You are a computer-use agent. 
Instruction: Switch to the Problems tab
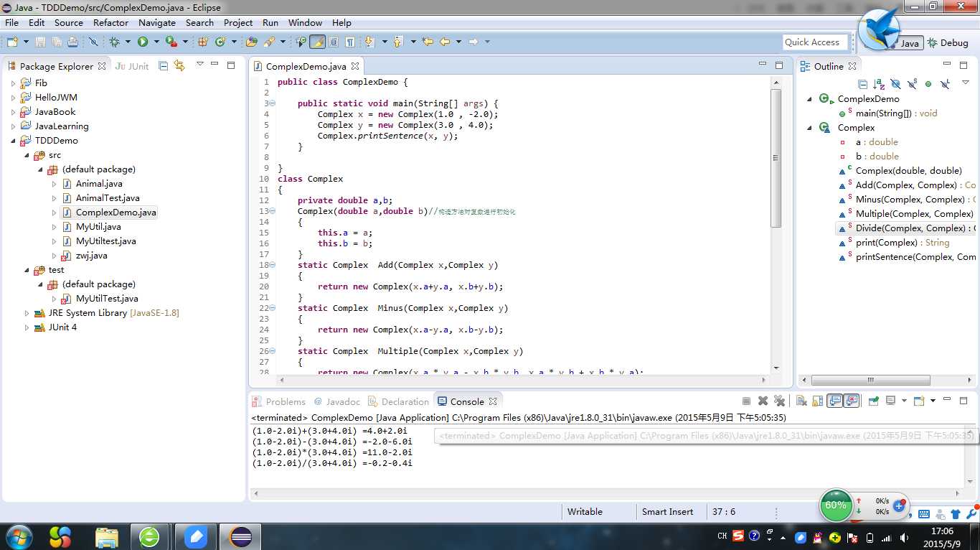(x=278, y=401)
